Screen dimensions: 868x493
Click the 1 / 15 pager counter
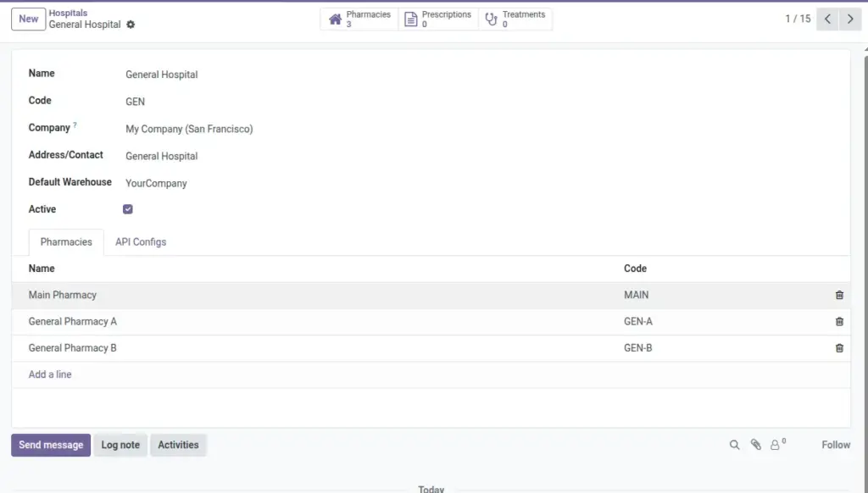[798, 19]
